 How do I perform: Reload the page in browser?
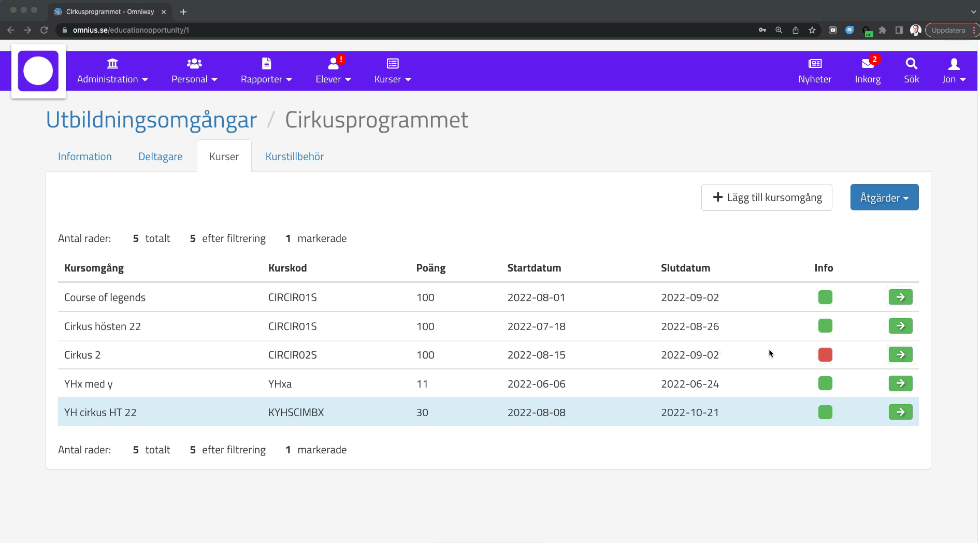click(44, 30)
